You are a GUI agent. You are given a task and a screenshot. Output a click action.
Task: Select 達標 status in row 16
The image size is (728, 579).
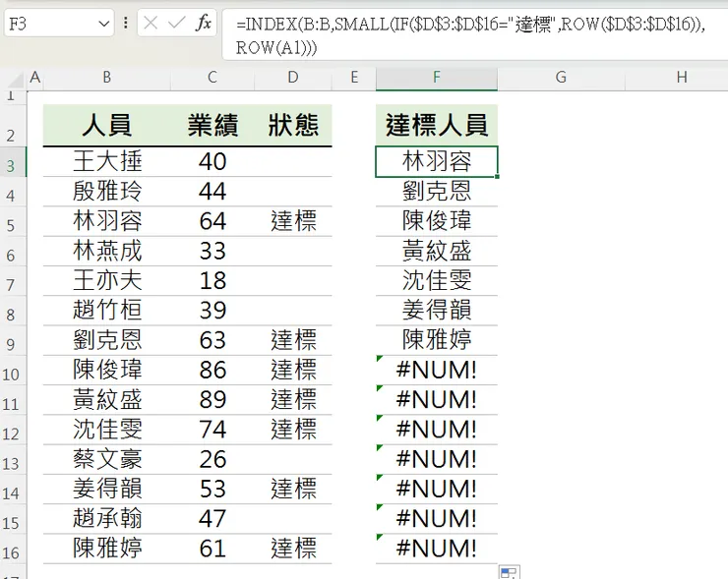[293, 548]
